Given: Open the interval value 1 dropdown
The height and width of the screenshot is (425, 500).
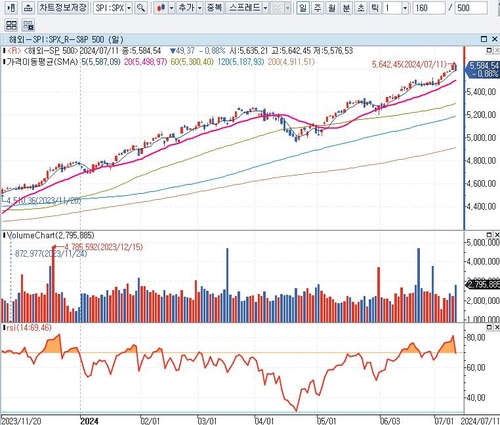Looking at the screenshot, I should pyautogui.click(x=405, y=8).
